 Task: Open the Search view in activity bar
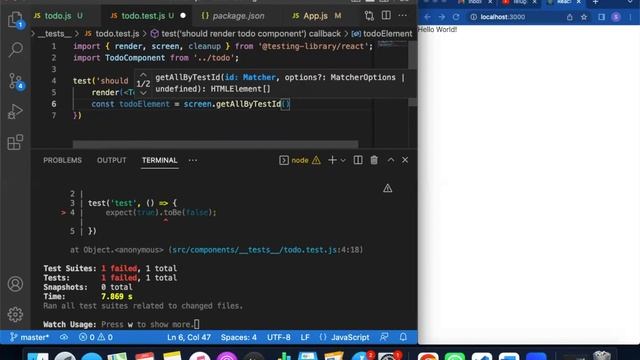[x=16, y=50]
